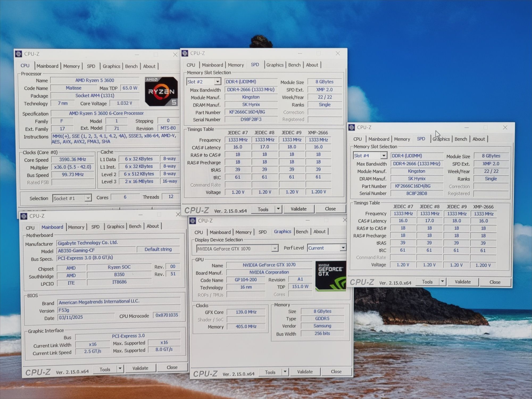Click GFX Core clock 139.0 MHz
Image resolution: width=532 pixels, height=399 pixels.
click(x=246, y=312)
